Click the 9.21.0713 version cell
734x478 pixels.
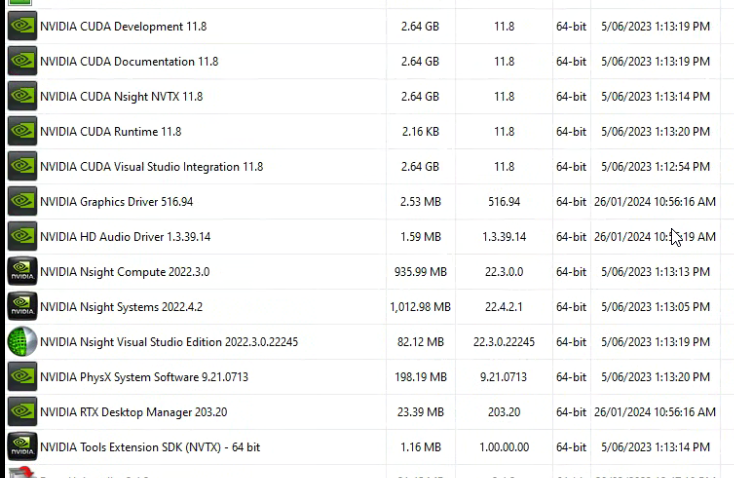(504, 377)
